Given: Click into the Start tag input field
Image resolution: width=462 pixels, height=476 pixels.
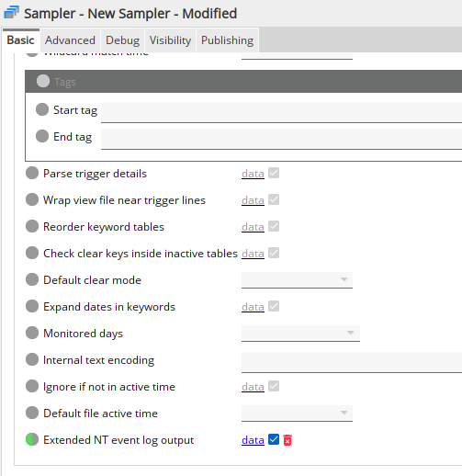Looking at the screenshot, I should tap(281, 112).
